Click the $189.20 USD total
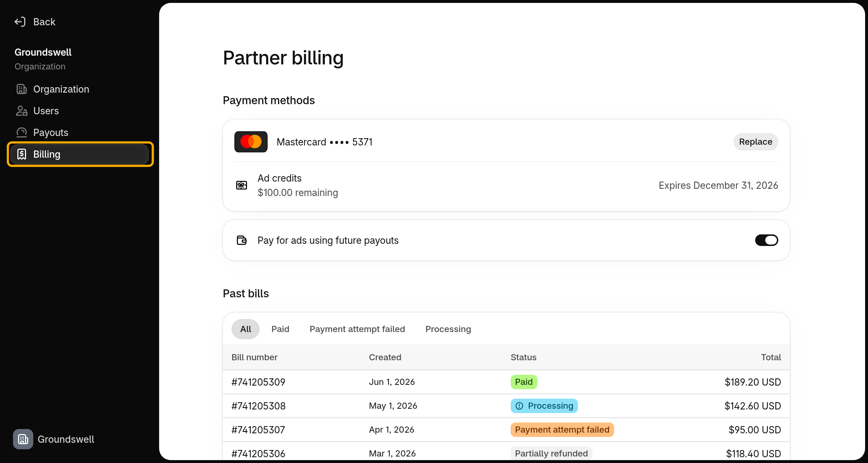 coord(753,382)
